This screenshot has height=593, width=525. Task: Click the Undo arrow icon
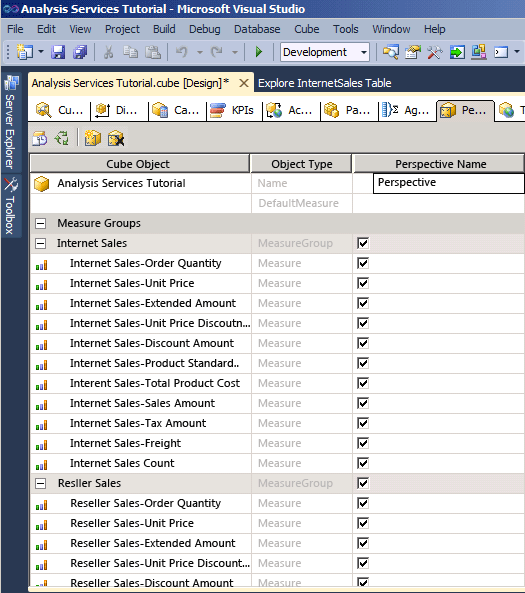pyautogui.click(x=182, y=52)
